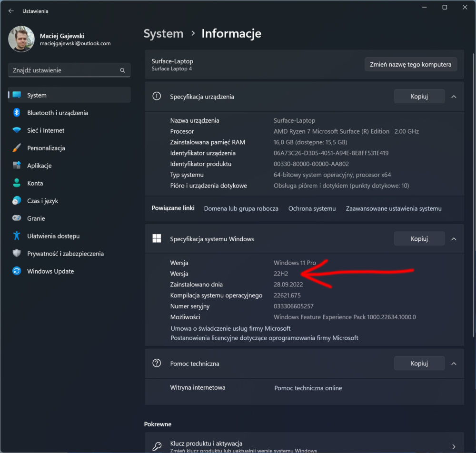The width and height of the screenshot is (476, 453).
Task: Click Maciej Gajewski's profile picture
Action: (21, 39)
